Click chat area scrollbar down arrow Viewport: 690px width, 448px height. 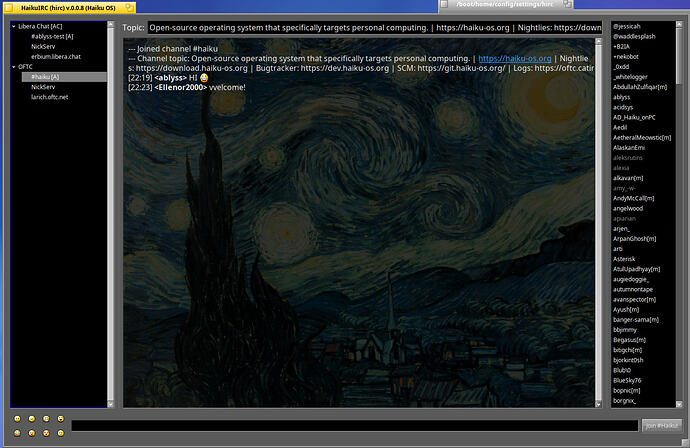coord(598,404)
